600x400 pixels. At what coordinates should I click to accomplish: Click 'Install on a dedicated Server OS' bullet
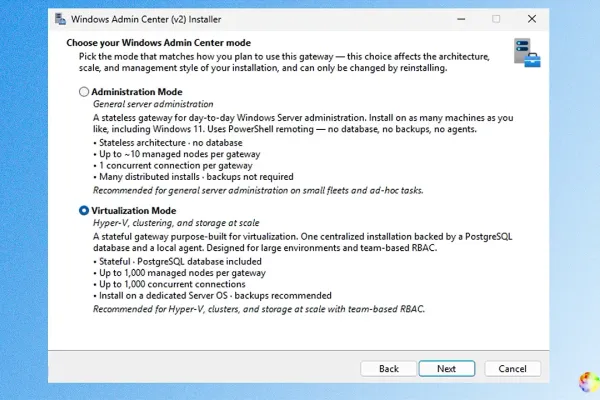click(212, 296)
